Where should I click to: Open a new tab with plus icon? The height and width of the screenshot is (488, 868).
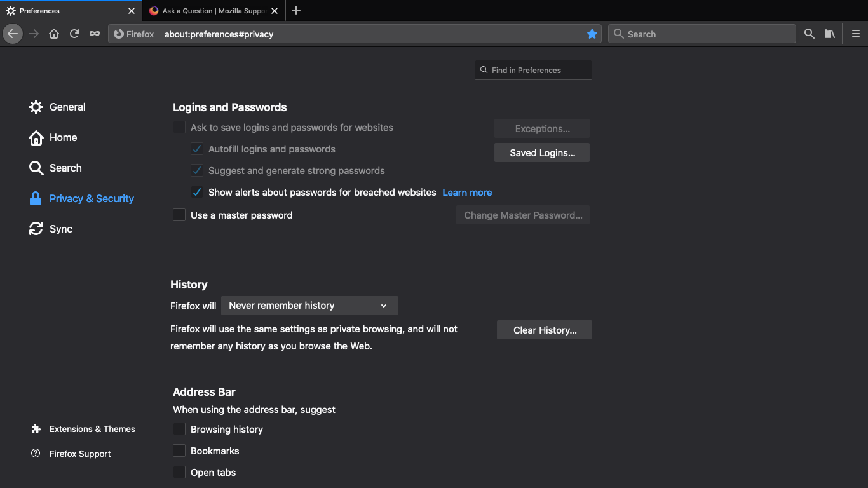(x=296, y=11)
